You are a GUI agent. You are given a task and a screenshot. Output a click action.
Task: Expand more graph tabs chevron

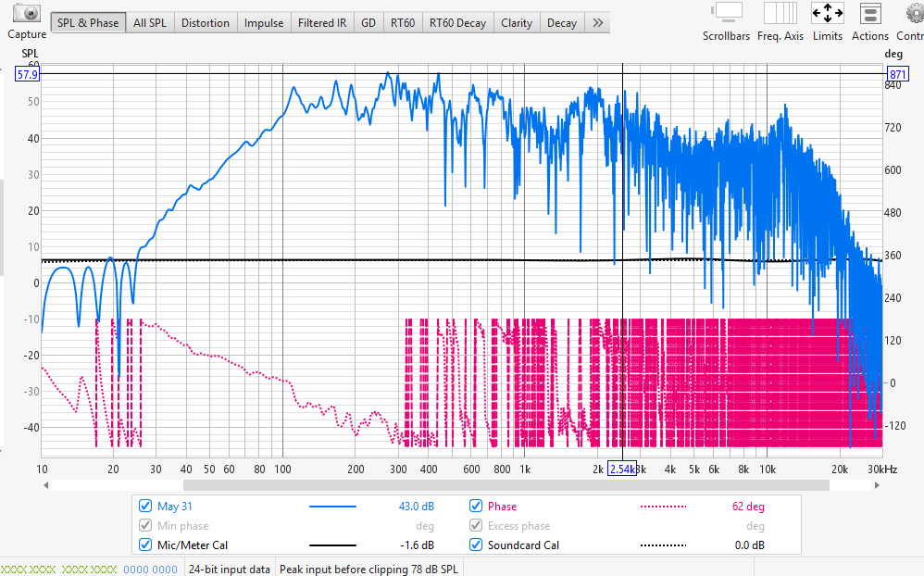597,22
